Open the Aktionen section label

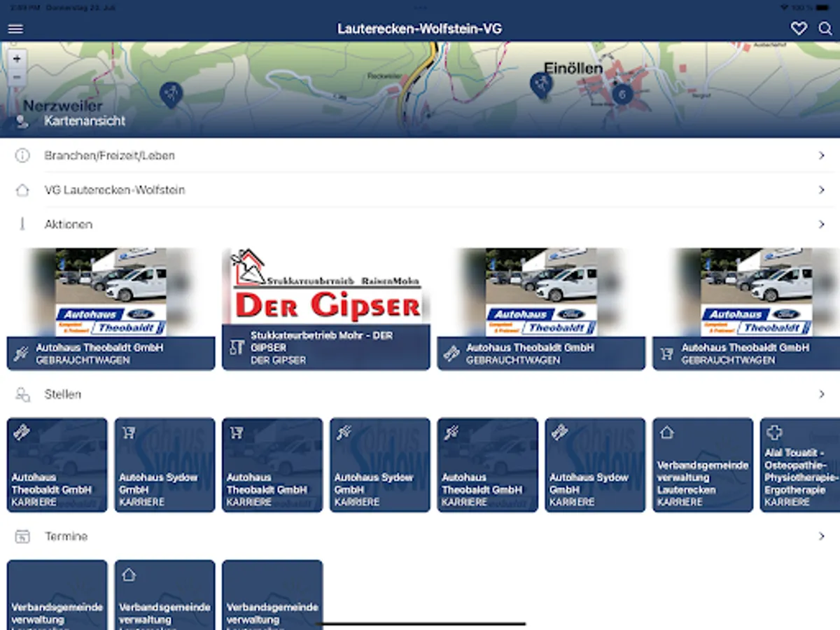click(69, 224)
